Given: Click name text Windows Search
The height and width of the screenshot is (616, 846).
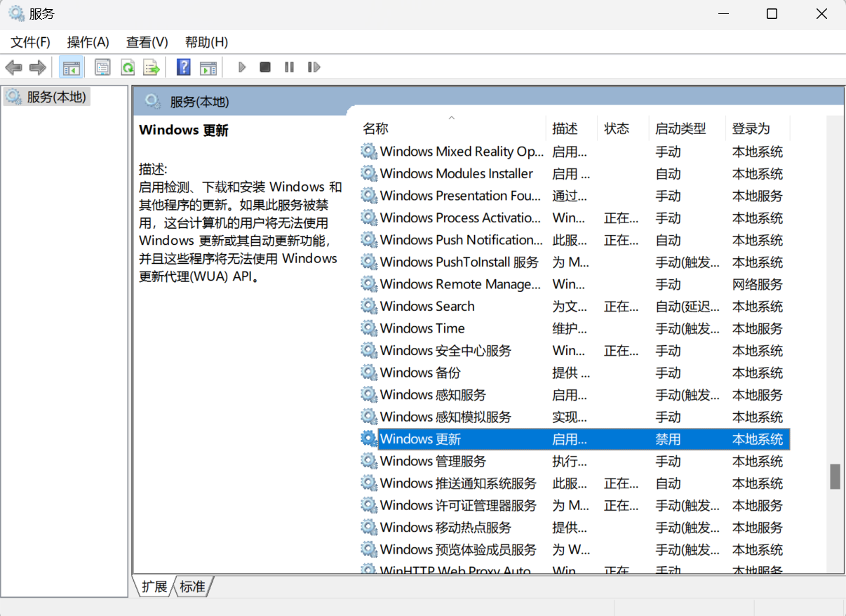Looking at the screenshot, I should (427, 306).
